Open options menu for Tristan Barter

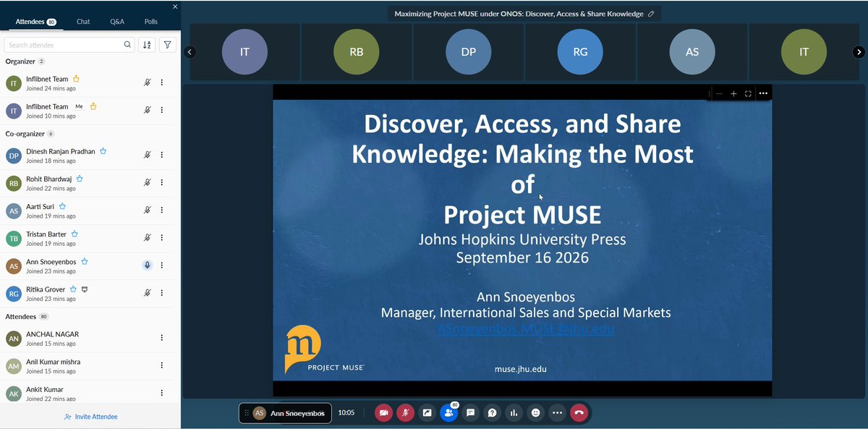162,237
